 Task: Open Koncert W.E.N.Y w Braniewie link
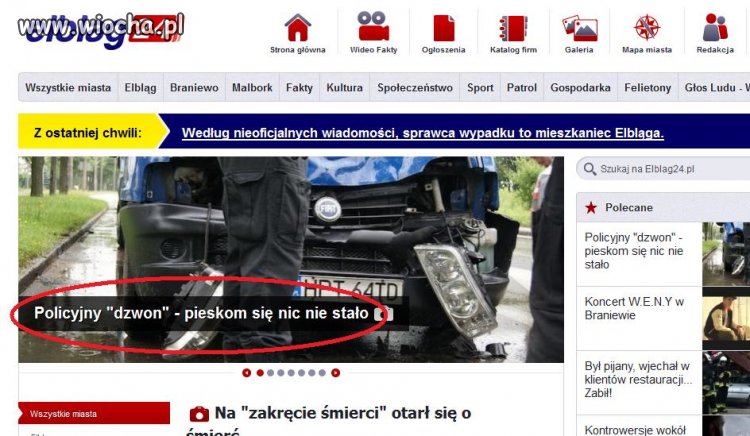tap(634, 308)
